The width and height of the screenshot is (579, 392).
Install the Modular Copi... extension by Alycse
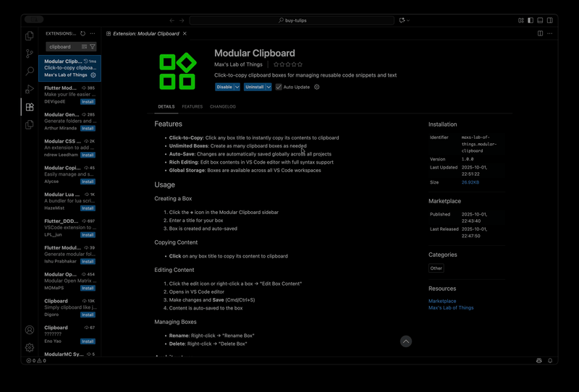[x=88, y=182]
